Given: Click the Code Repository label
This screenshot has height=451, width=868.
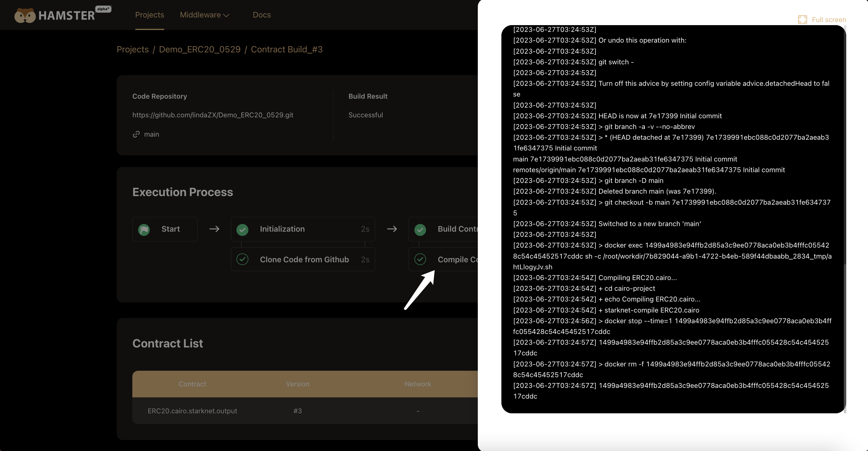Looking at the screenshot, I should 159,97.
